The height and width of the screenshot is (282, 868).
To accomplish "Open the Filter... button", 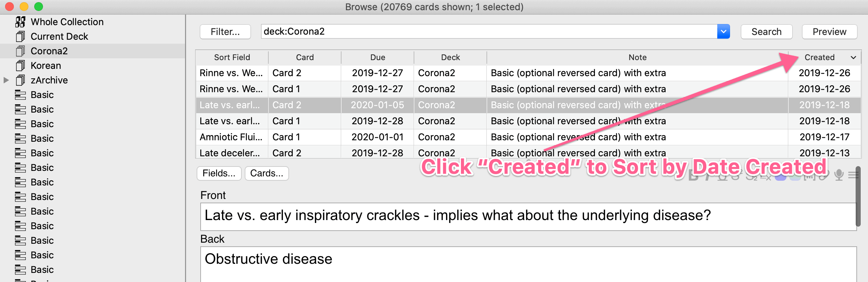I will (225, 32).
